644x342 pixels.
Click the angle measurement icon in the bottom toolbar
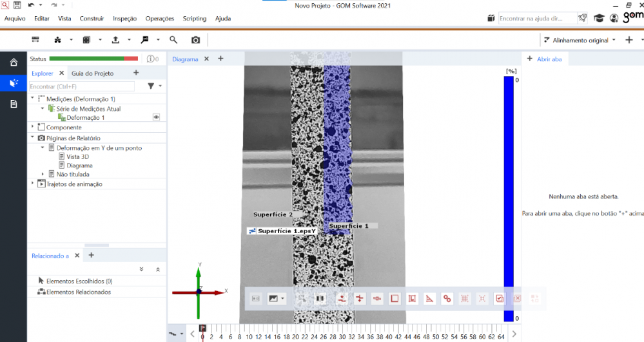430,299
